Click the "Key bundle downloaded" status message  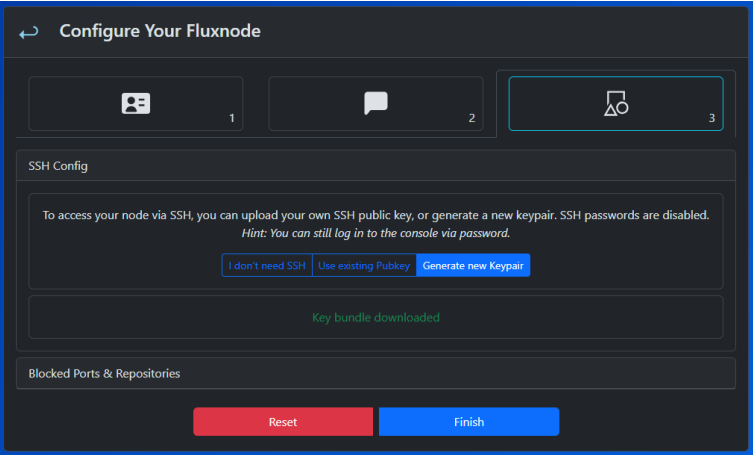pos(376,317)
